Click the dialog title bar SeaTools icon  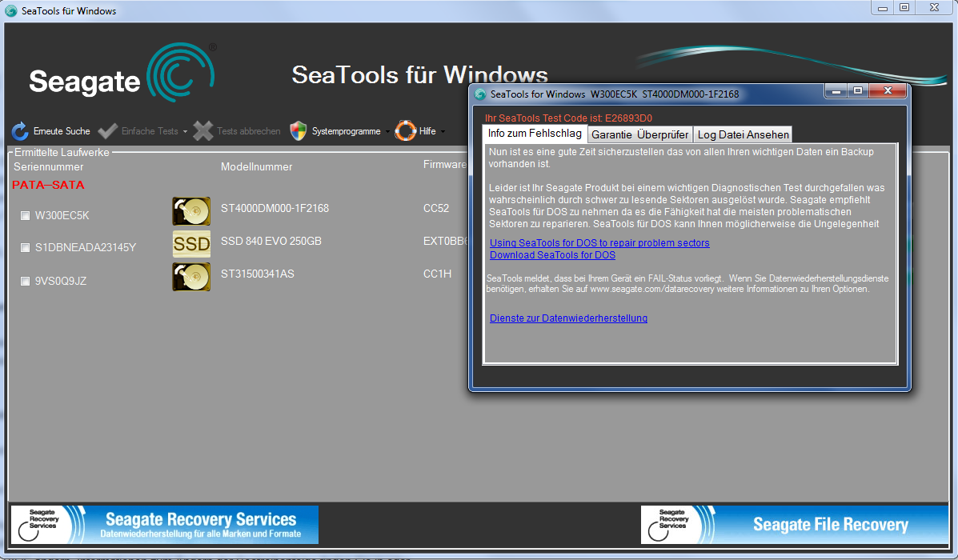(x=480, y=94)
